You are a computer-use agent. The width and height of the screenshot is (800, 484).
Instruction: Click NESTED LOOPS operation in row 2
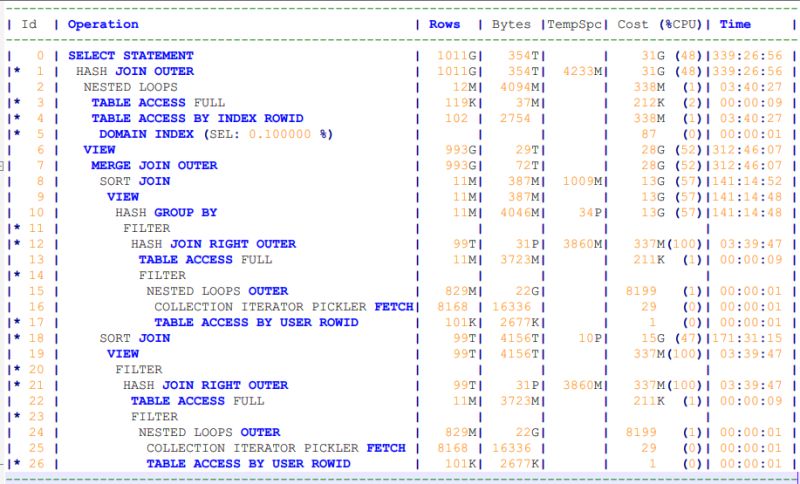[131, 87]
